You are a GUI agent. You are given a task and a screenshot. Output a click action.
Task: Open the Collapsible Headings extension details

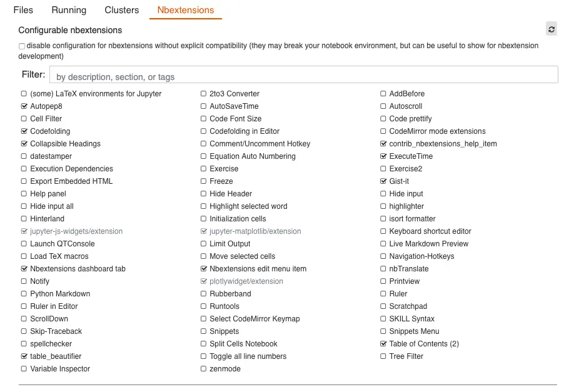tap(65, 144)
